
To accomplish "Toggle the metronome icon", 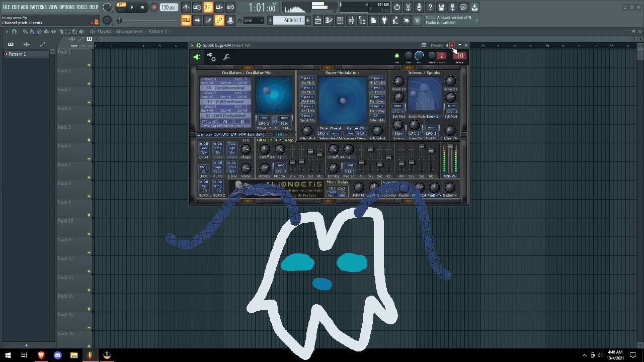I will pyautogui.click(x=186, y=8).
